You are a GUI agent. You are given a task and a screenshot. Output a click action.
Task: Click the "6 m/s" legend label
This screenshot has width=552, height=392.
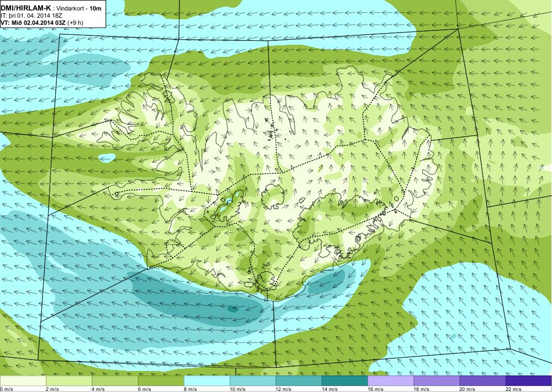(x=144, y=389)
